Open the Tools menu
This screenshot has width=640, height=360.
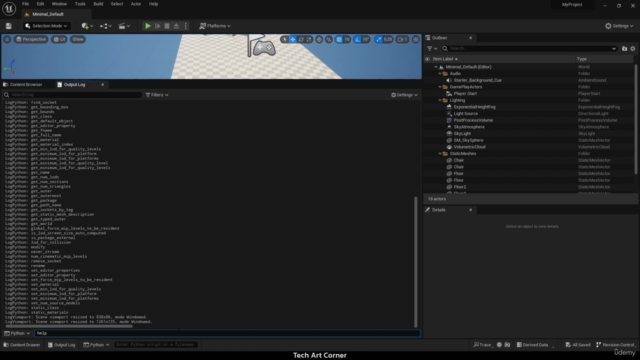(x=80, y=4)
